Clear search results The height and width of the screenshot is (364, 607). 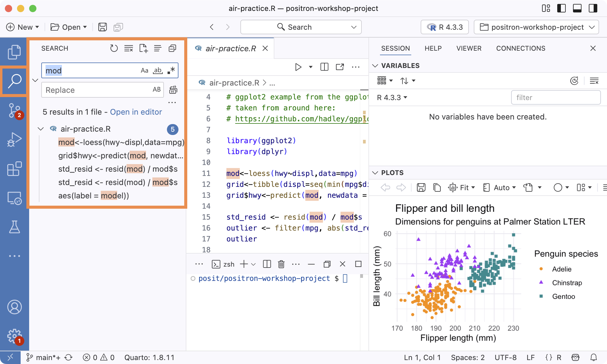pos(129,48)
